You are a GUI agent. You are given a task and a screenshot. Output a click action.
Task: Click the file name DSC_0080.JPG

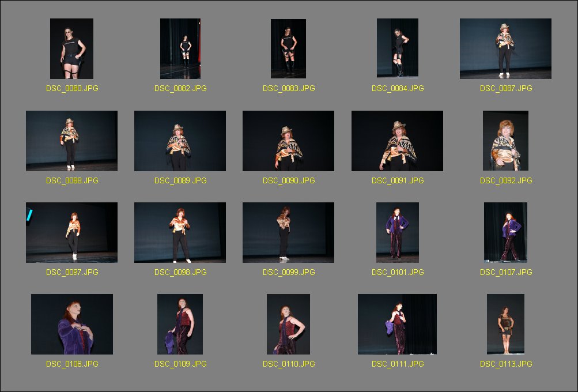coord(72,88)
